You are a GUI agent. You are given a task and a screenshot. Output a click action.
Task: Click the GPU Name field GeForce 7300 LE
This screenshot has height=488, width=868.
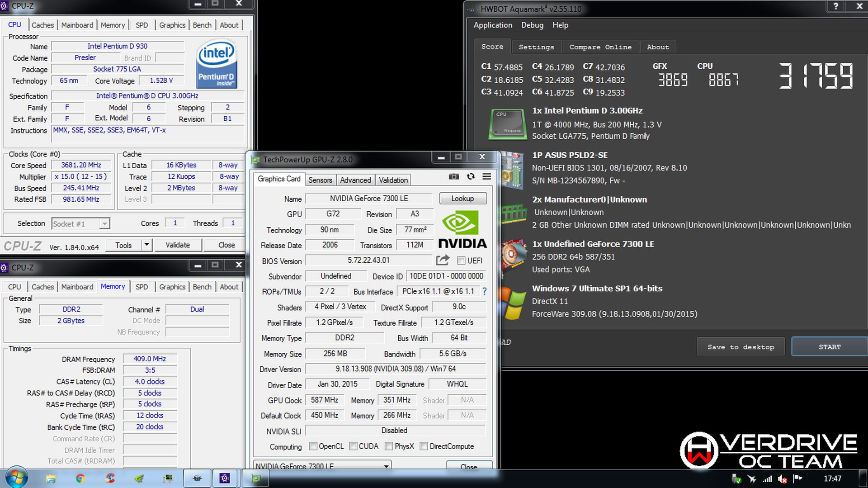(369, 199)
